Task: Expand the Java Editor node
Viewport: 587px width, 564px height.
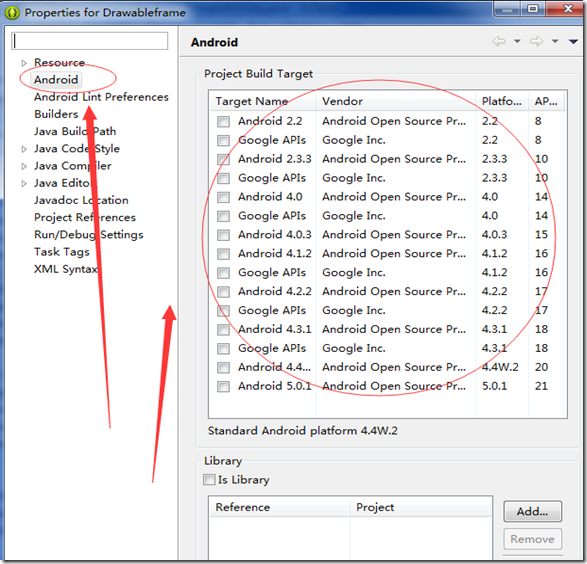Action: (x=24, y=183)
